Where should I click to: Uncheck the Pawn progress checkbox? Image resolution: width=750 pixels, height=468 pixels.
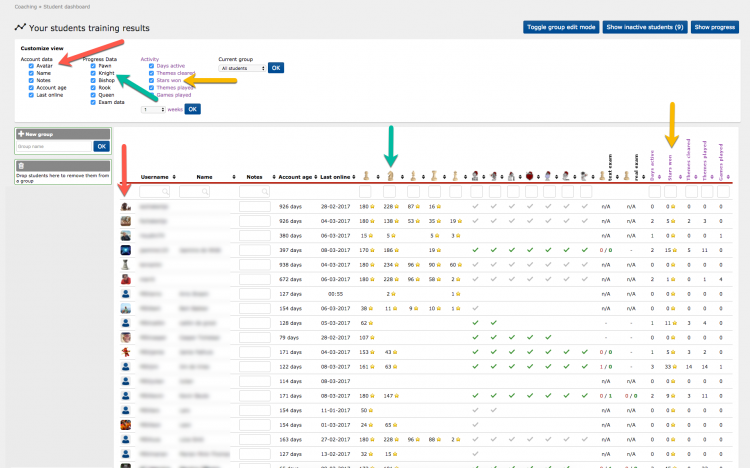click(93, 66)
